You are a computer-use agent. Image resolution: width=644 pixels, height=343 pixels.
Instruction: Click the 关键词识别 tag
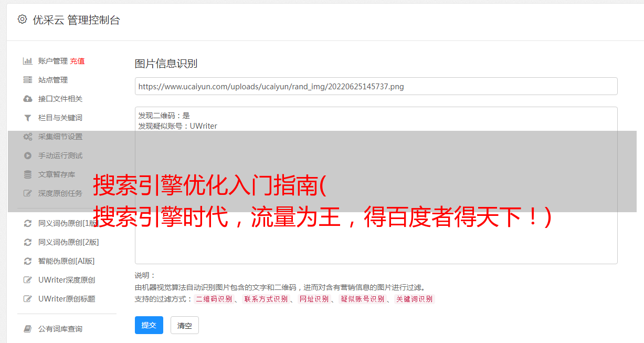[x=415, y=299]
